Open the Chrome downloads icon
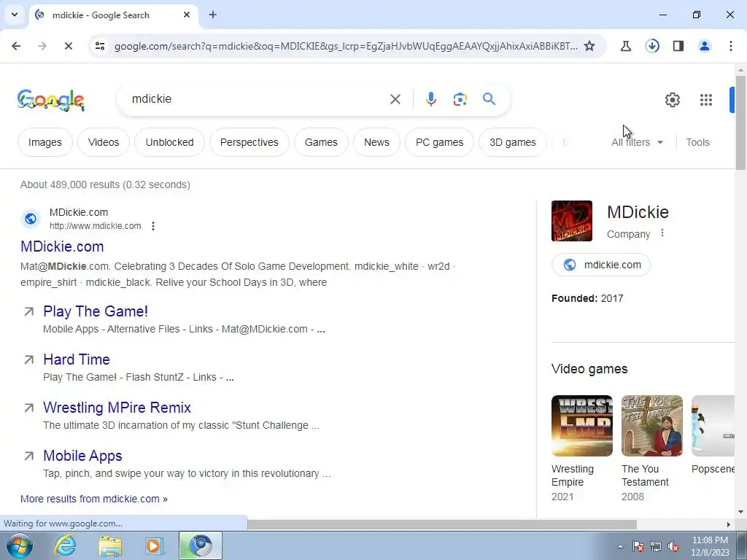 tap(652, 46)
